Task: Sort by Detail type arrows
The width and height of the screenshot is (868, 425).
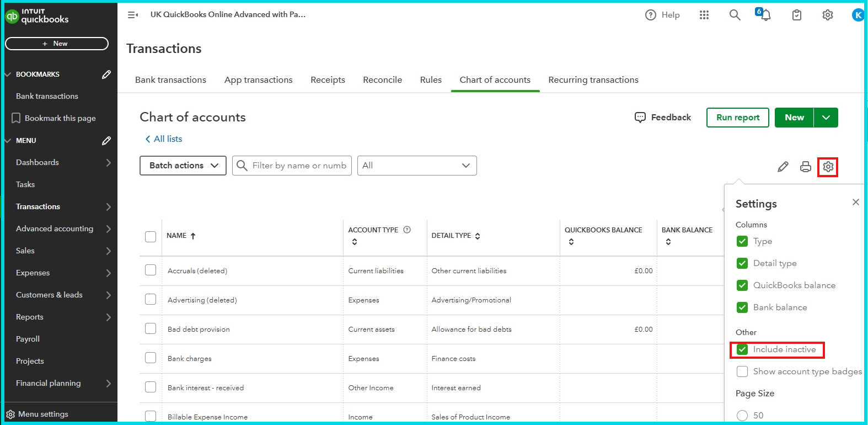Action: tap(478, 236)
